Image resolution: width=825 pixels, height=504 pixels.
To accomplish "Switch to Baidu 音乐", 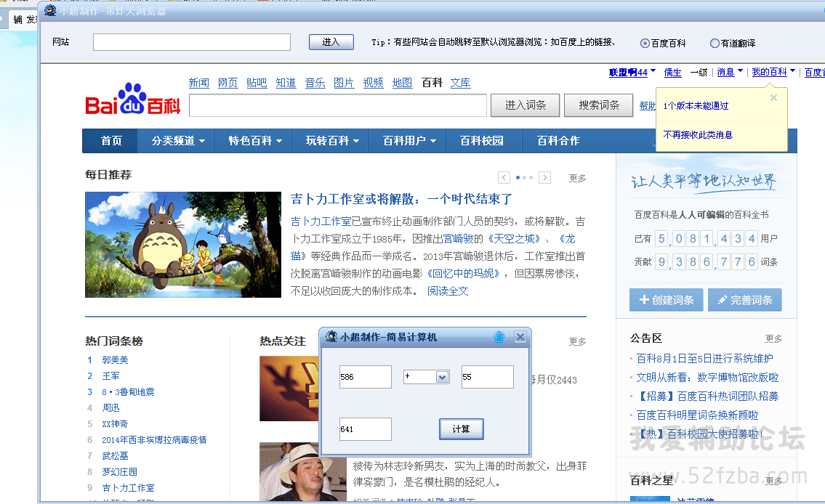I will tap(315, 83).
